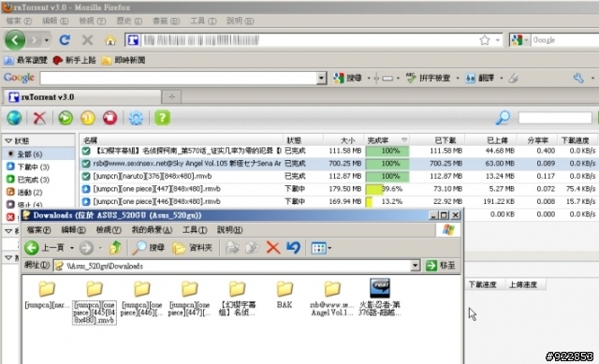Viewport: 599px width, 364px height.
Task: Open Firefox 檔案 menu
Action: tap(19, 21)
